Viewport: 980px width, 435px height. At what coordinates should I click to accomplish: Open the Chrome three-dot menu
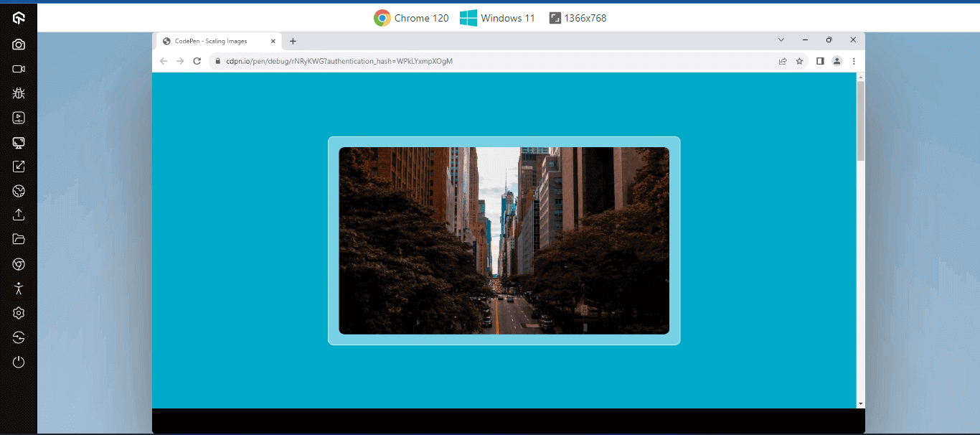[x=854, y=61]
